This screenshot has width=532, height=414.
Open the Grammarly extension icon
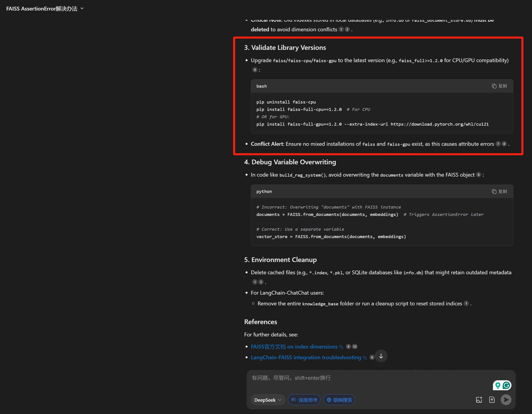(507, 385)
